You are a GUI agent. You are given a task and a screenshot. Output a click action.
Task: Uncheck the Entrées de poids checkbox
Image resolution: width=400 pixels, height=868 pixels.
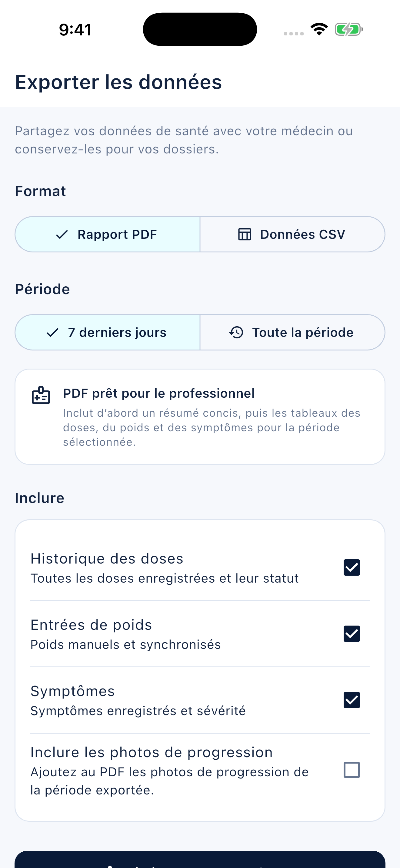(352, 634)
